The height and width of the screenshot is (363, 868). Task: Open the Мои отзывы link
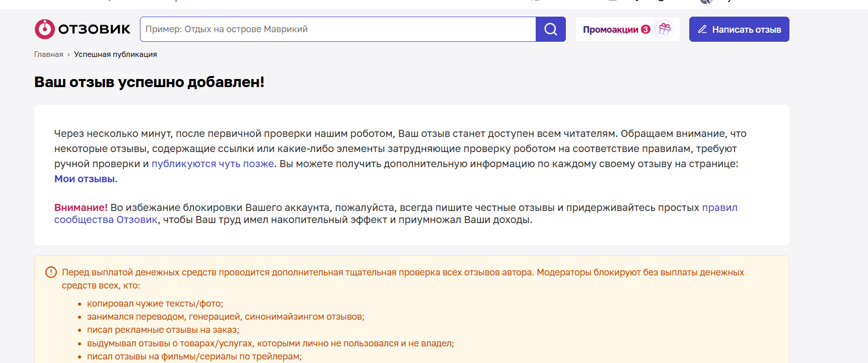tap(85, 179)
